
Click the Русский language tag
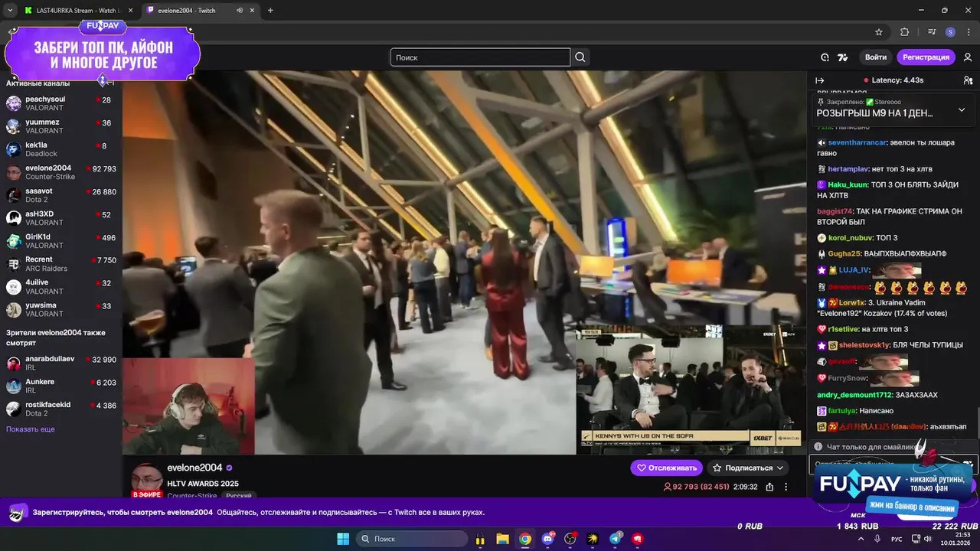[x=238, y=496]
